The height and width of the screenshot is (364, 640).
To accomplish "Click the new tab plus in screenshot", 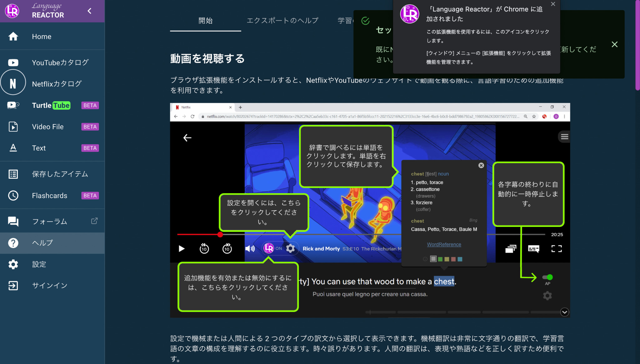I will pos(240,107).
